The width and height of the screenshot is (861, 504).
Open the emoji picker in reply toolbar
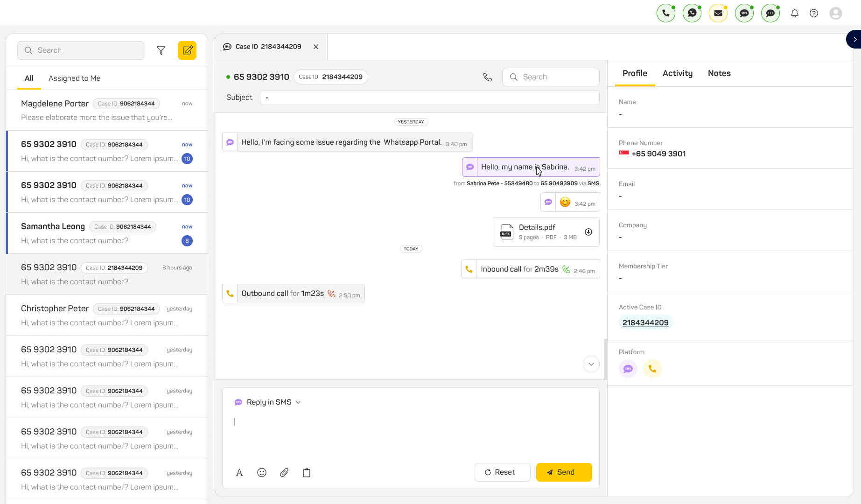[x=262, y=473]
